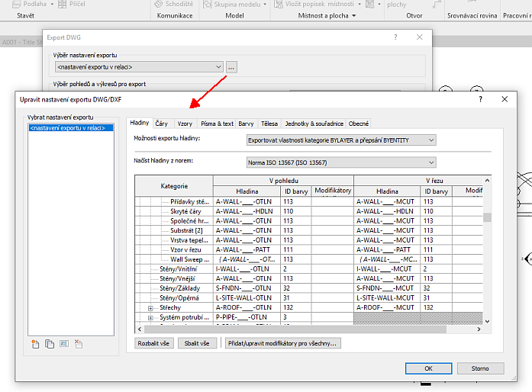Click the Stavět ribbon panel label
The image size is (532, 392).
click(25, 15)
